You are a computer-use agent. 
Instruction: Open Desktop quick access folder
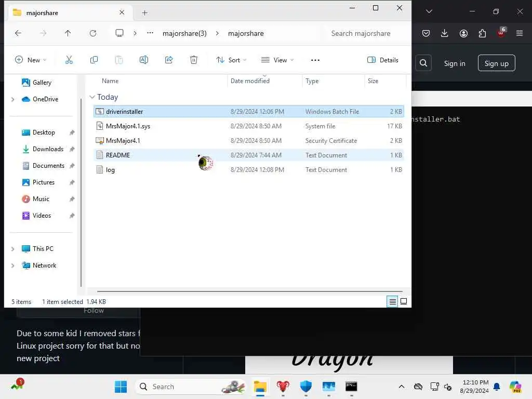tap(38, 132)
